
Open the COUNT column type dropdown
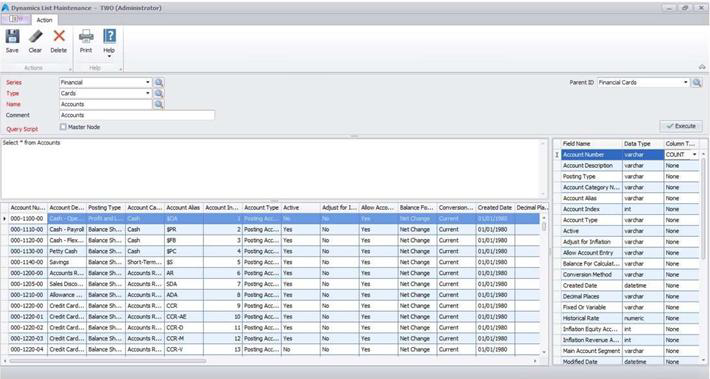click(x=695, y=155)
